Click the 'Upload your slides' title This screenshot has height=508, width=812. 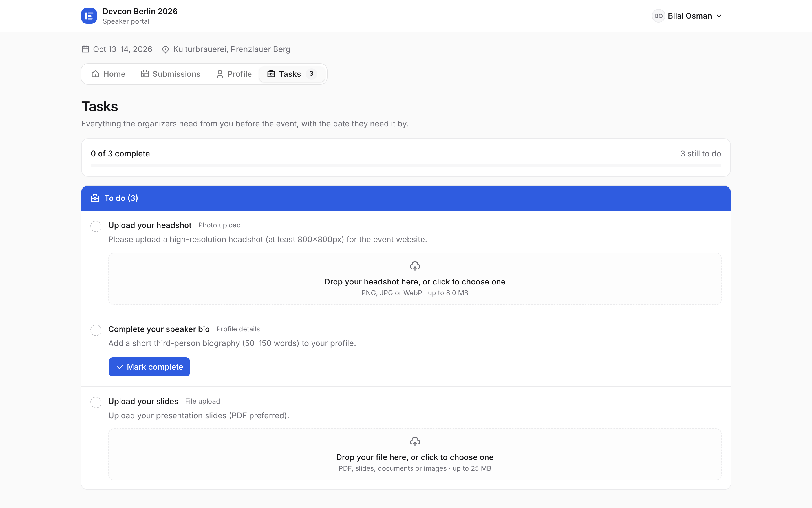[x=143, y=401]
